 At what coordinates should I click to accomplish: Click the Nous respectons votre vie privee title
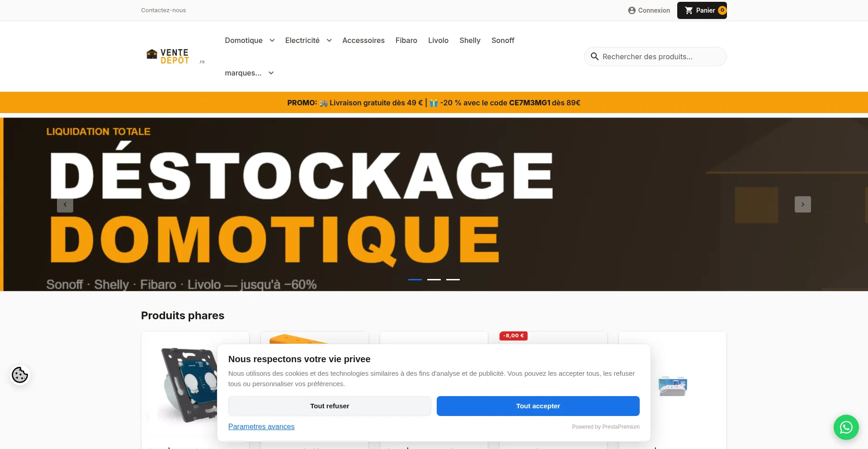point(299,359)
